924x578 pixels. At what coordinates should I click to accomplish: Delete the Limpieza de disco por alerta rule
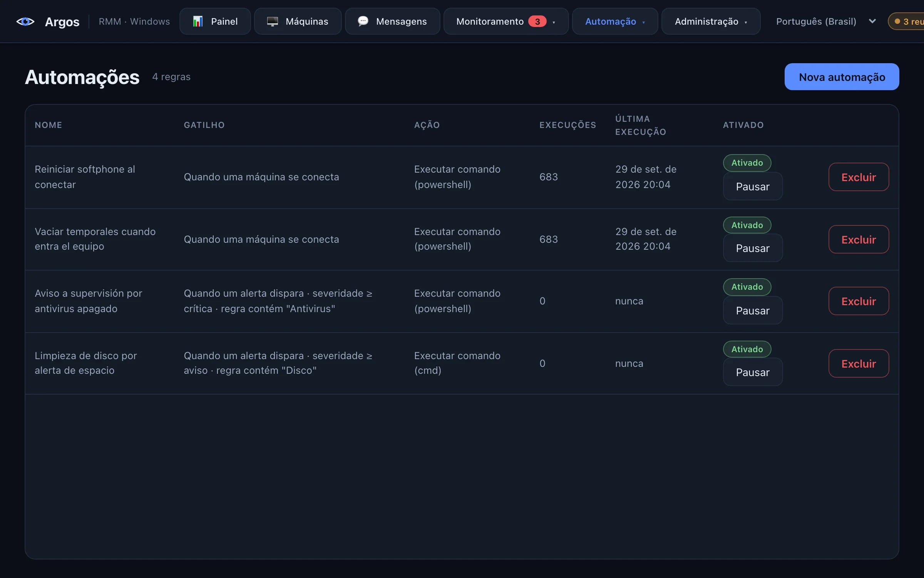pos(859,363)
